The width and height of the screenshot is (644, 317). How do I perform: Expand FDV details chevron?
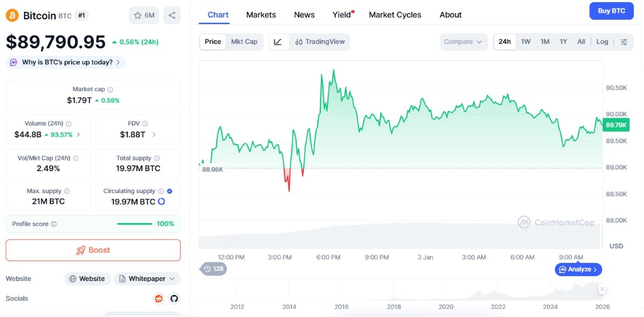pyautogui.click(x=154, y=135)
